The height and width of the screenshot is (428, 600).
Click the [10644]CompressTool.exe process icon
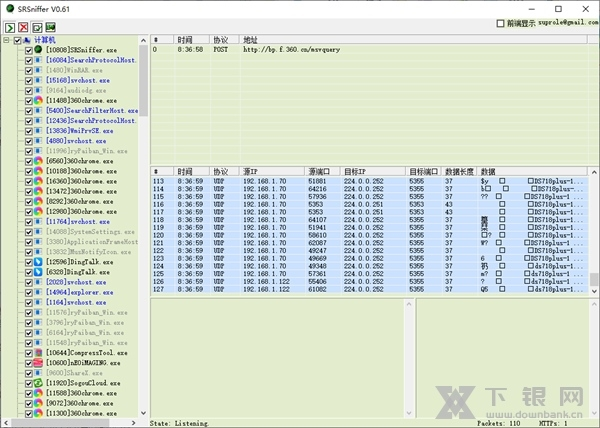[38, 353]
